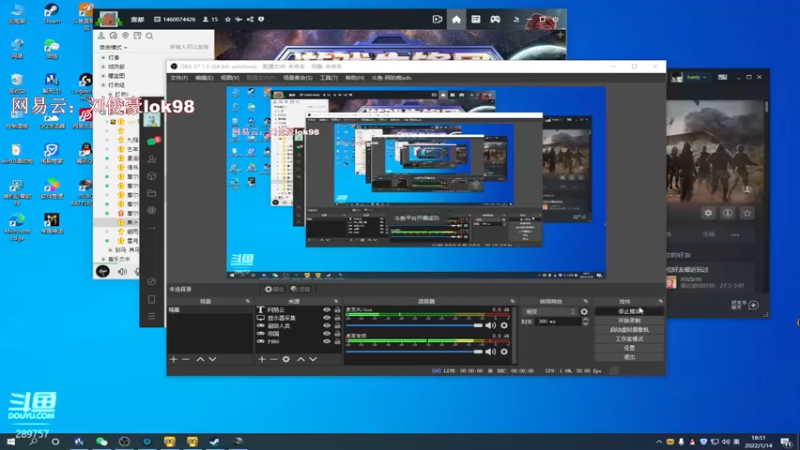The height and width of the screenshot is (450, 800).
Task: Open Steam username dropdown
Action: (696, 77)
